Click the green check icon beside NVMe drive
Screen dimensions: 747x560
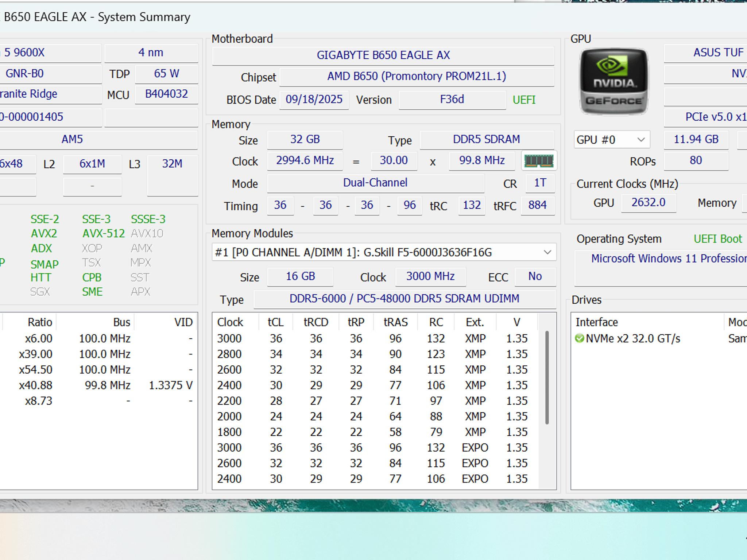579,338
